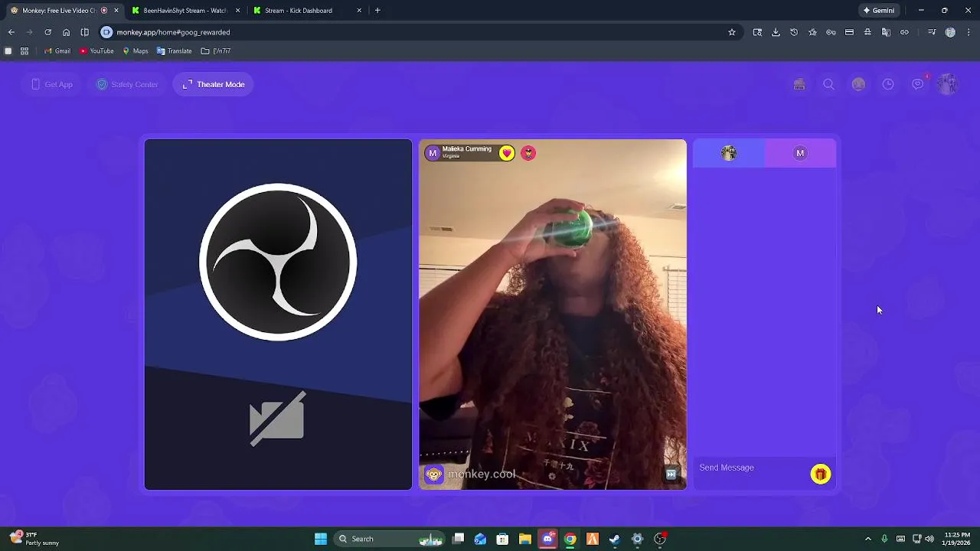The width and height of the screenshot is (980, 551).
Task: Click the monkey.cool logo icon
Action: pyautogui.click(x=434, y=474)
